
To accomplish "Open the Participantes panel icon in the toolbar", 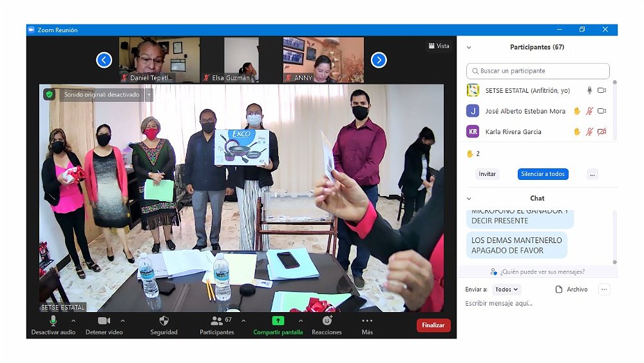I will pyautogui.click(x=217, y=320).
